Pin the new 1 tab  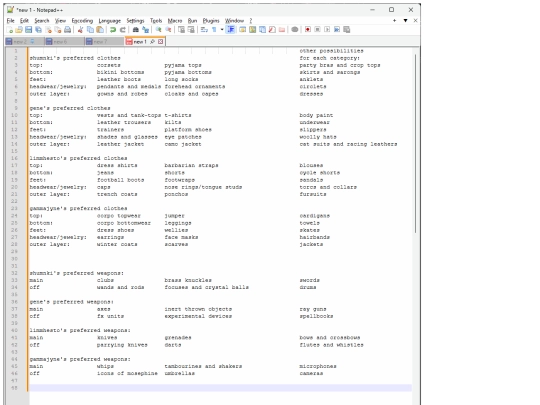(x=152, y=42)
